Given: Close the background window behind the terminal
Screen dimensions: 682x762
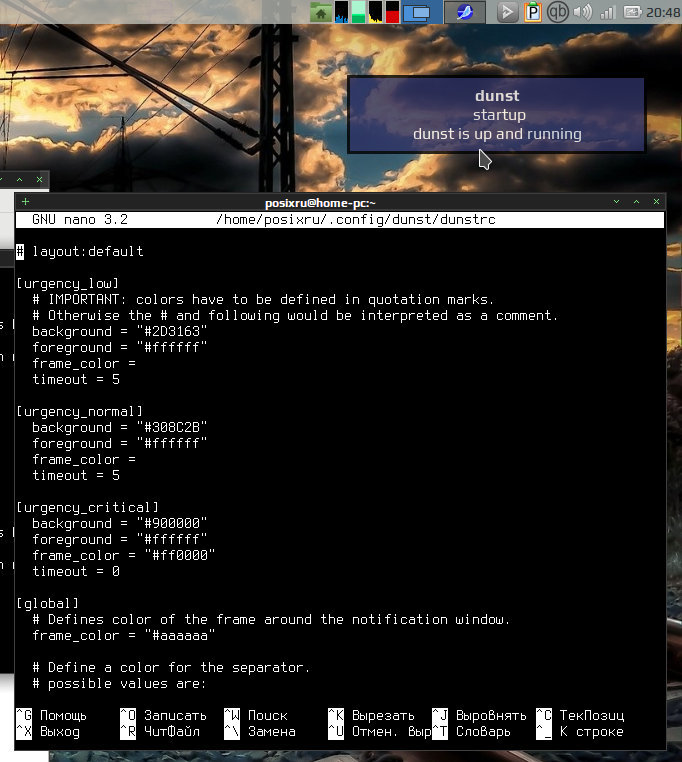Looking at the screenshot, I should 39,179.
